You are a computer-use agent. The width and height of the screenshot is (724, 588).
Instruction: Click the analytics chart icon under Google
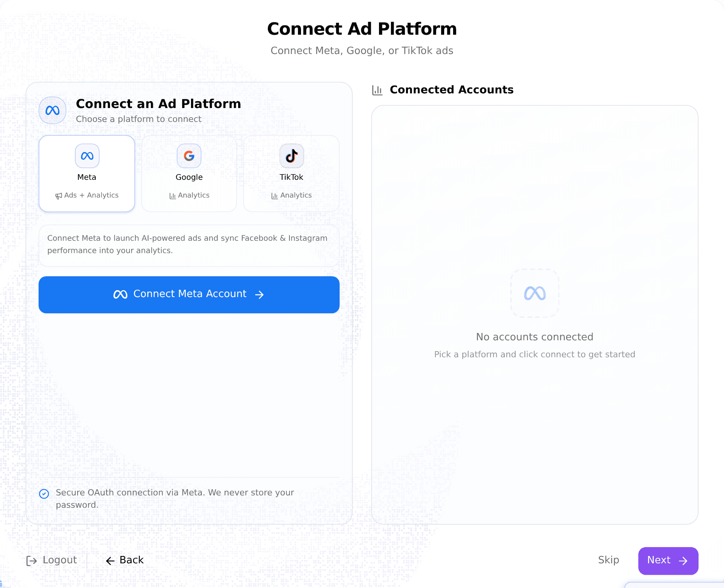tap(173, 196)
